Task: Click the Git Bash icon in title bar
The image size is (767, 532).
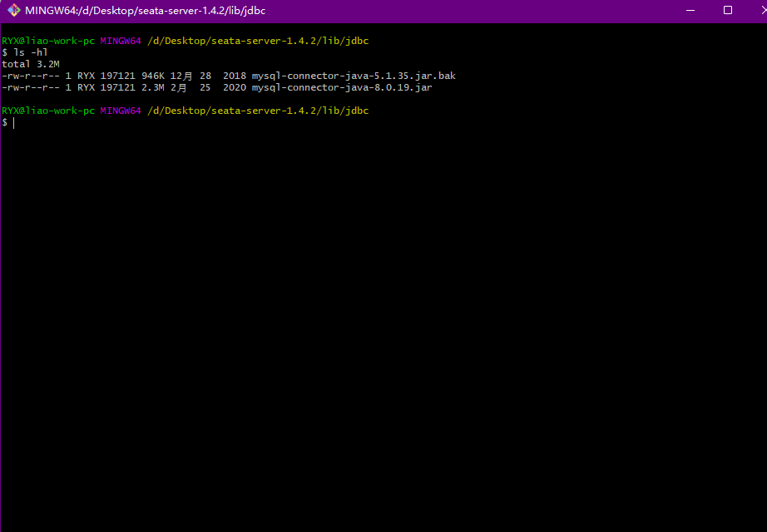Action: 13,10
